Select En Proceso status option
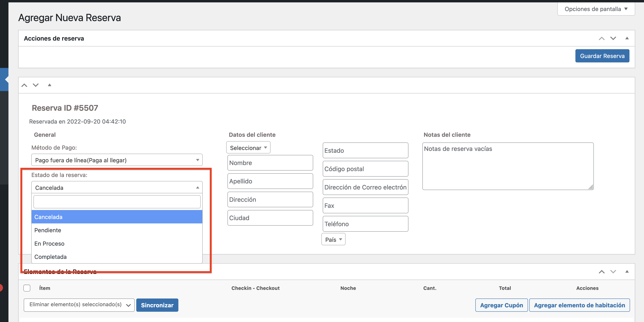This screenshot has width=644, height=322. pos(49,244)
